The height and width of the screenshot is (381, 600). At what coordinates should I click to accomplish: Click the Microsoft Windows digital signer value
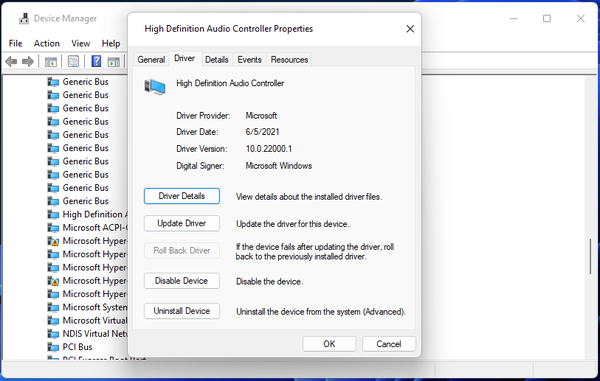coord(279,166)
